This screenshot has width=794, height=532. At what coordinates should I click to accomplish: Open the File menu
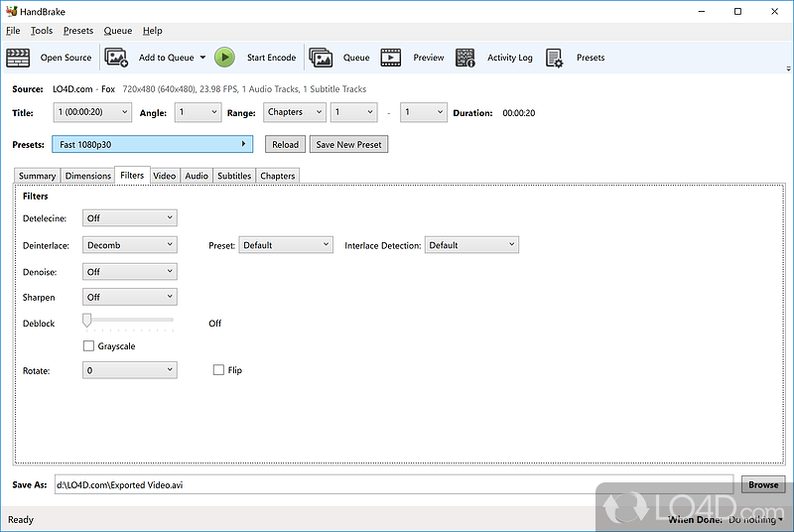13,31
